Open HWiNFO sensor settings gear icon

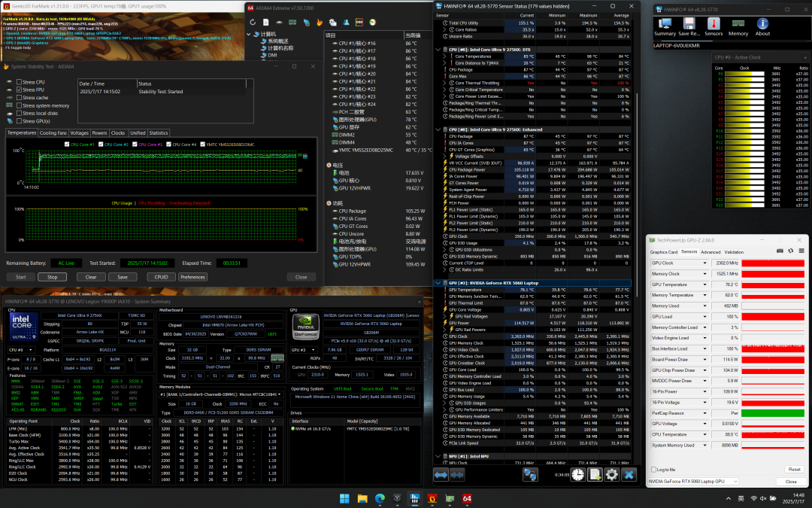611,474
